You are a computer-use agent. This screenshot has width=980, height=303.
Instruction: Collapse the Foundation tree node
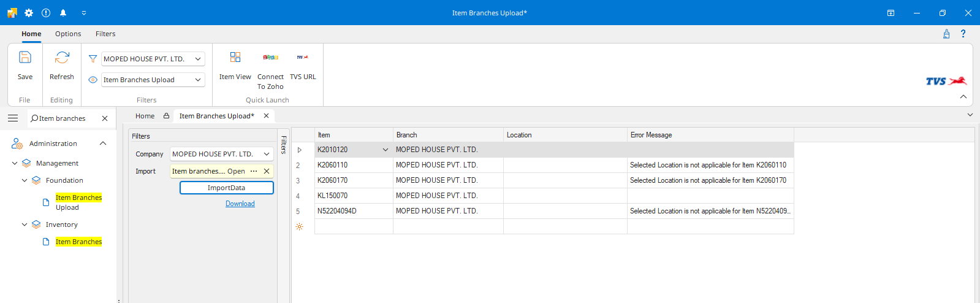coord(25,180)
